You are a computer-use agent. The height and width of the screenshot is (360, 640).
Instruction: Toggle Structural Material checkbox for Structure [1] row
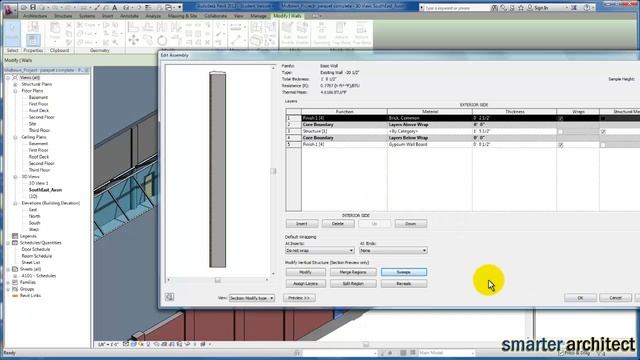tap(603, 131)
